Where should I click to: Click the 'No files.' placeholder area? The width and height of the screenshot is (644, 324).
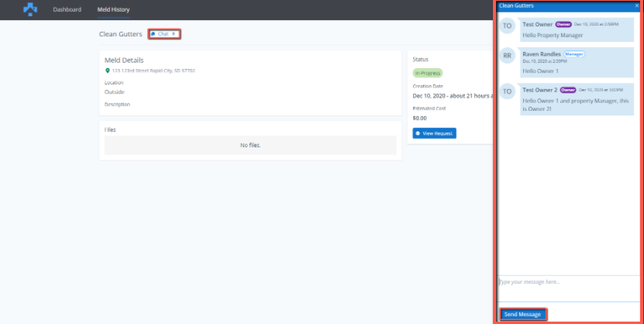pos(250,145)
